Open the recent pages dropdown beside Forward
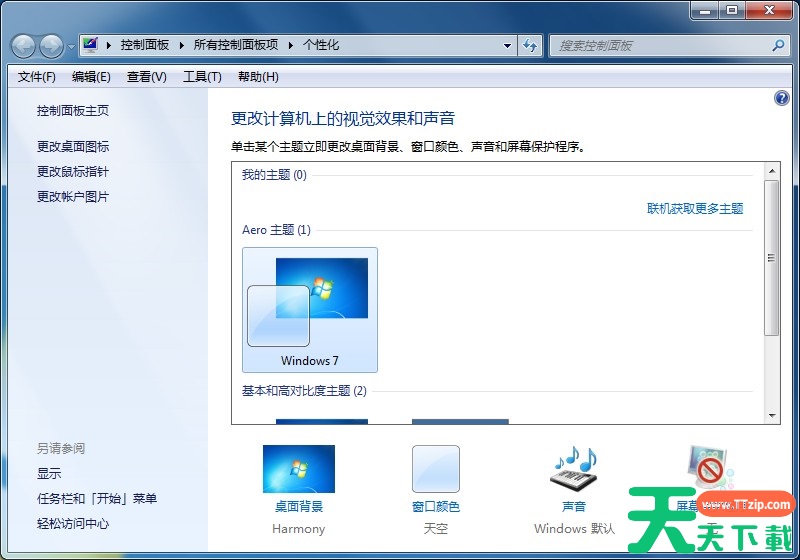This screenshot has height=560, width=800. tap(71, 46)
